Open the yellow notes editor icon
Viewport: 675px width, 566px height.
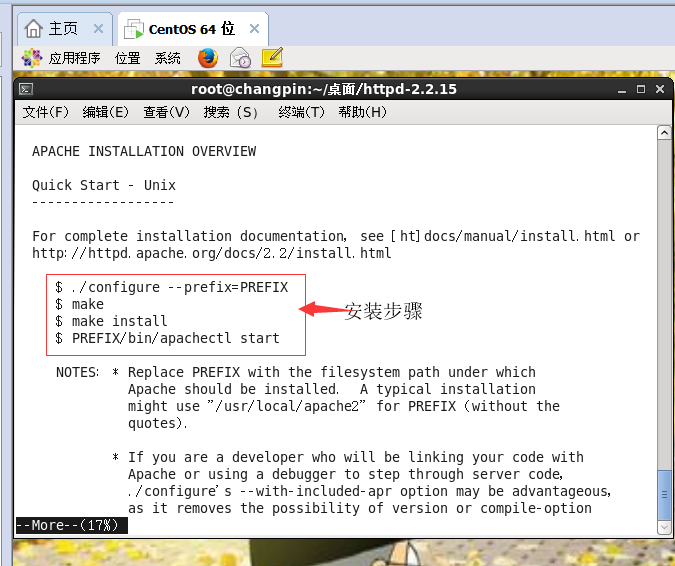[272, 57]
